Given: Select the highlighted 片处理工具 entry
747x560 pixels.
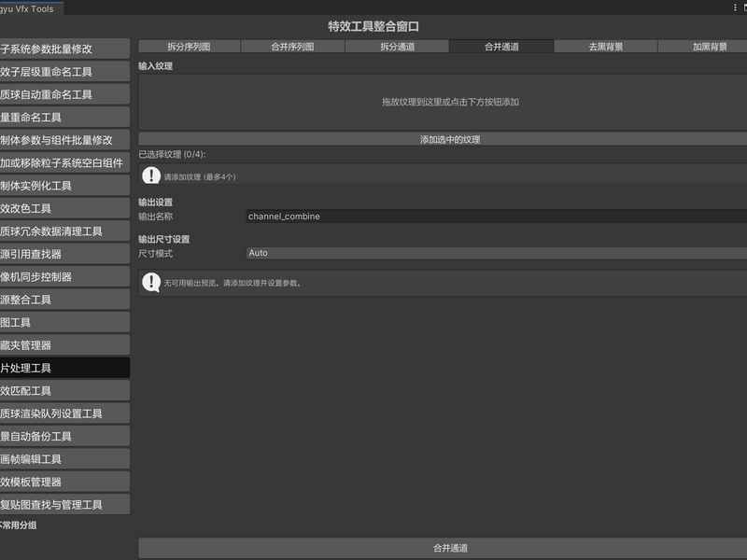Looking at the screenshot, I should 64,368.
